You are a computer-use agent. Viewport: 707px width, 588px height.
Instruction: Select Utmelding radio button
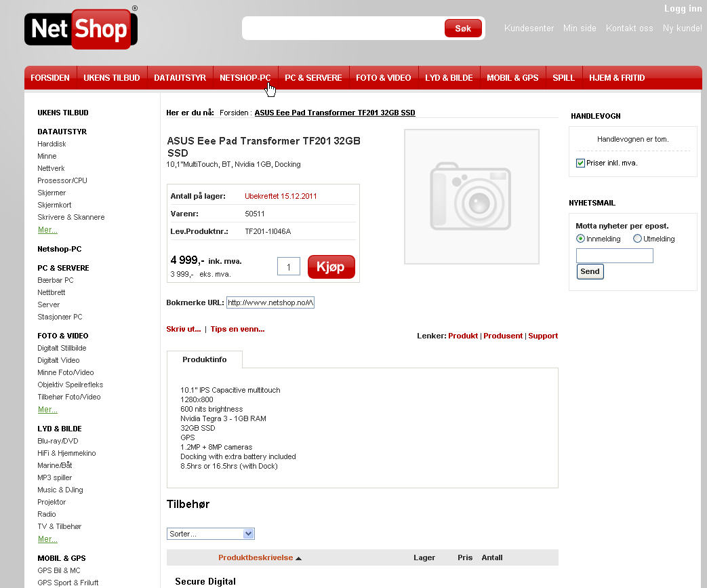click(x=637, y=239)
